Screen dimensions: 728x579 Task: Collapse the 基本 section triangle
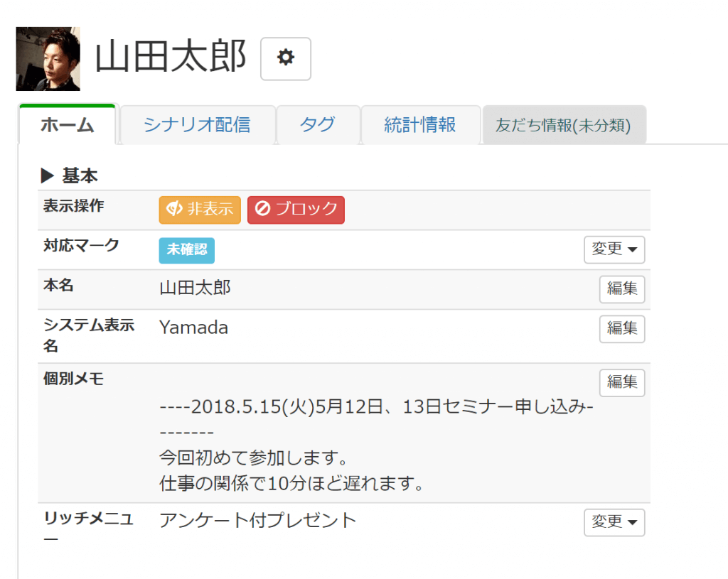pos(48,175)
